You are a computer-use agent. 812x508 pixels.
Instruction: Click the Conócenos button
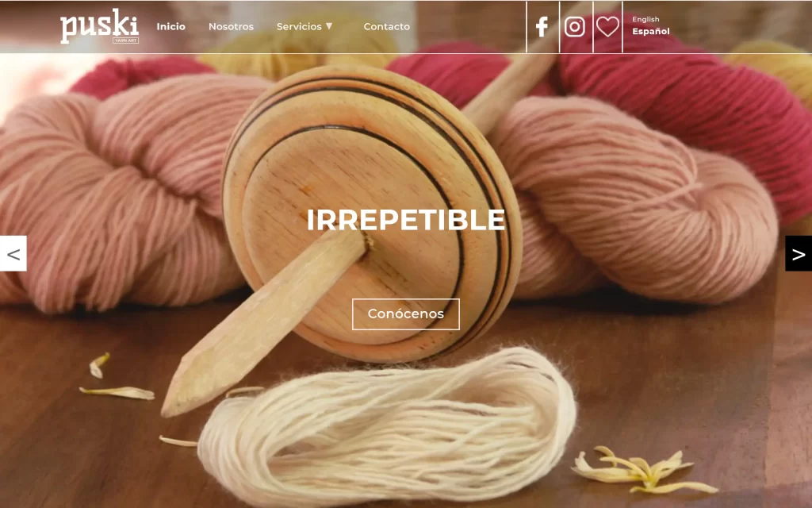[405, 314]
